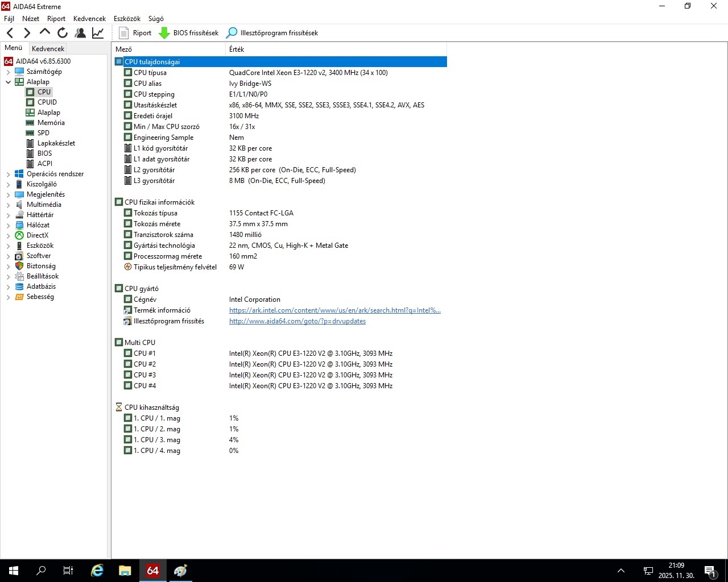Open the graph chart toolbar icon
The height and width of the screenshot is (582, 728).
98,33
